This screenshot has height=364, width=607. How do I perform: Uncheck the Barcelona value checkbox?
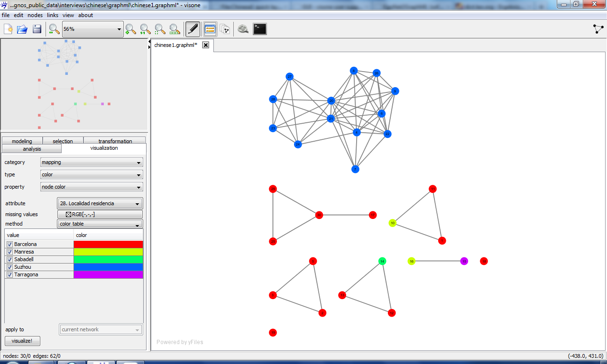point(9,244)
